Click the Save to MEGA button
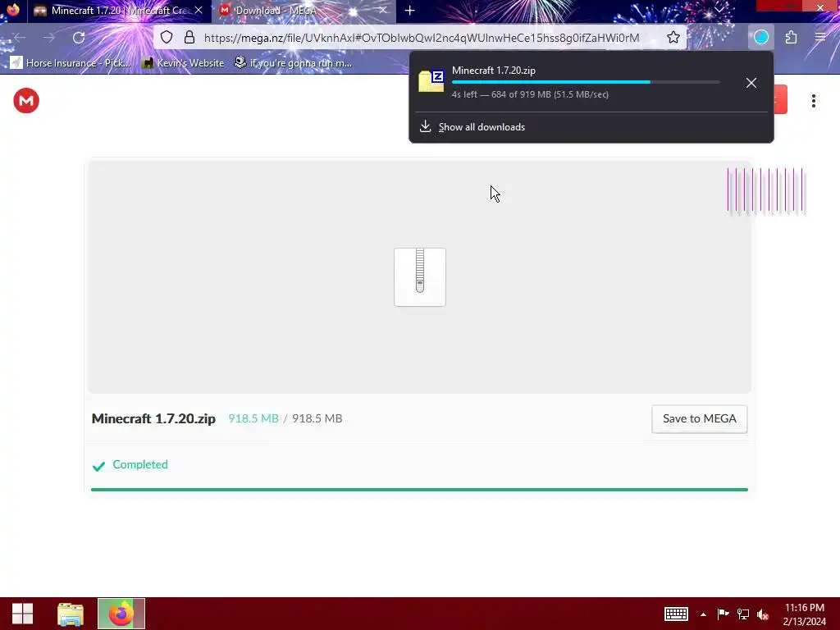 point(699,419)
